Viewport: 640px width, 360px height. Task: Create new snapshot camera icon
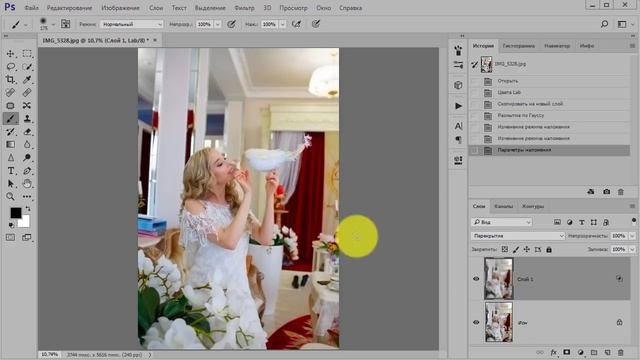[x=606, y=191]
